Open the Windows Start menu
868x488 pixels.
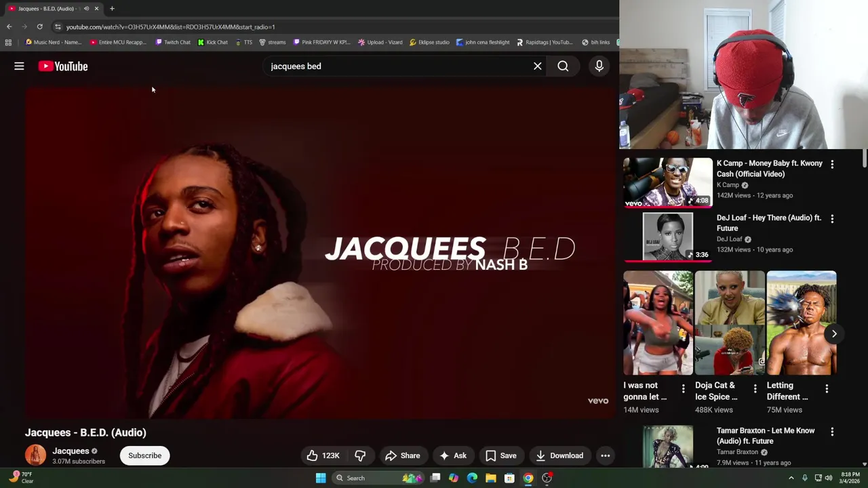(x=321, y=478)
